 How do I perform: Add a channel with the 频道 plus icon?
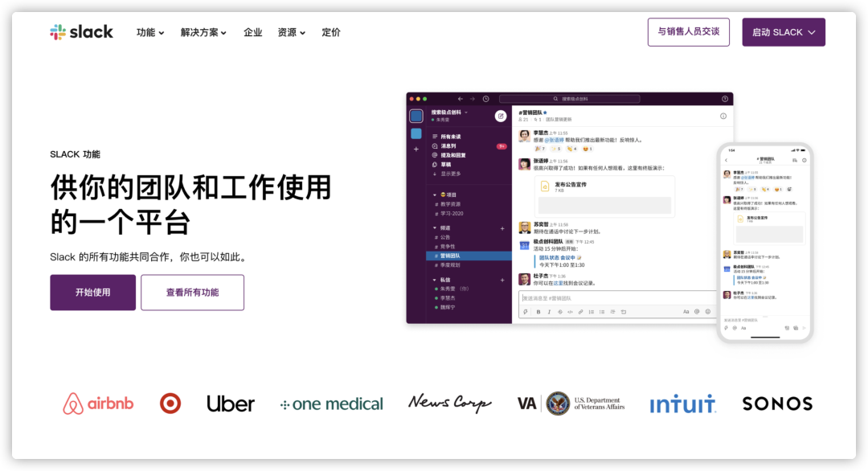point(502,228)
